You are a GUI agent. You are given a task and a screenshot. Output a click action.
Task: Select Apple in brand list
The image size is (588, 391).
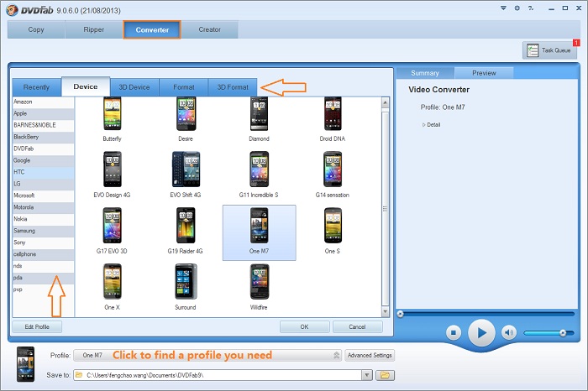(43, 113)
